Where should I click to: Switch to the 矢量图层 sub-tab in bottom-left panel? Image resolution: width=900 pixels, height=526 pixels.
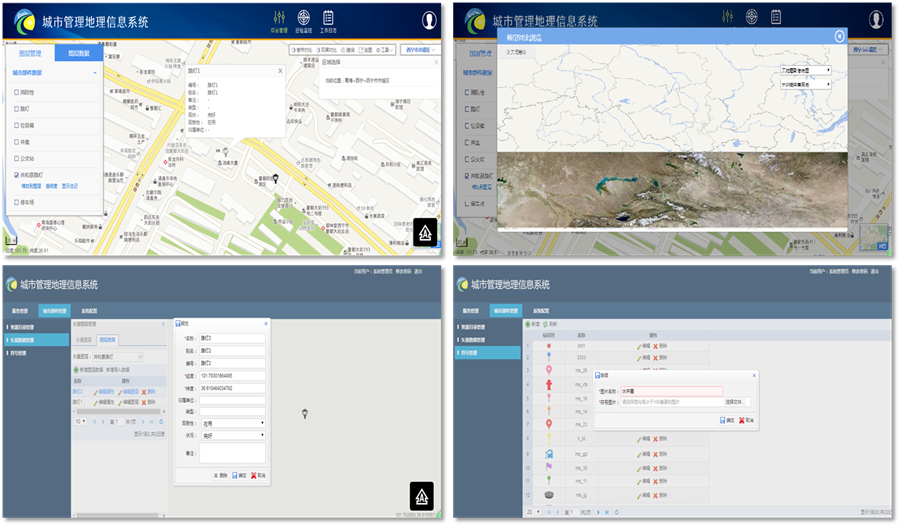[84, 340]
